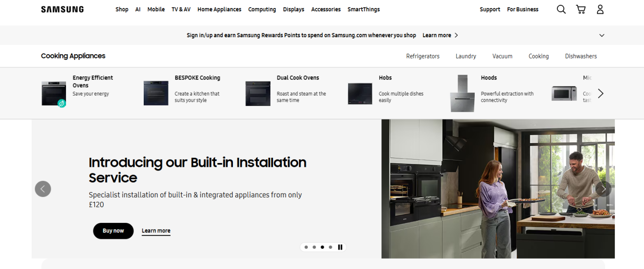The height and width of the screenshot is (269, 644).
Task: Follow the Learn more link under installation
Action: click(x=156, y=231)
